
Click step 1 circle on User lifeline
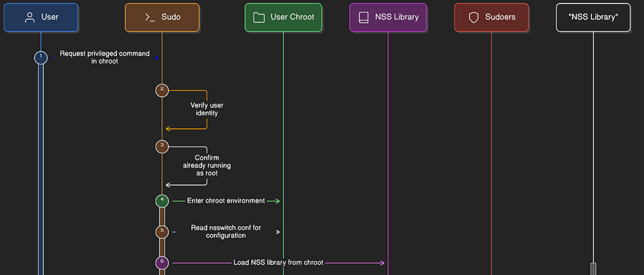41,58
